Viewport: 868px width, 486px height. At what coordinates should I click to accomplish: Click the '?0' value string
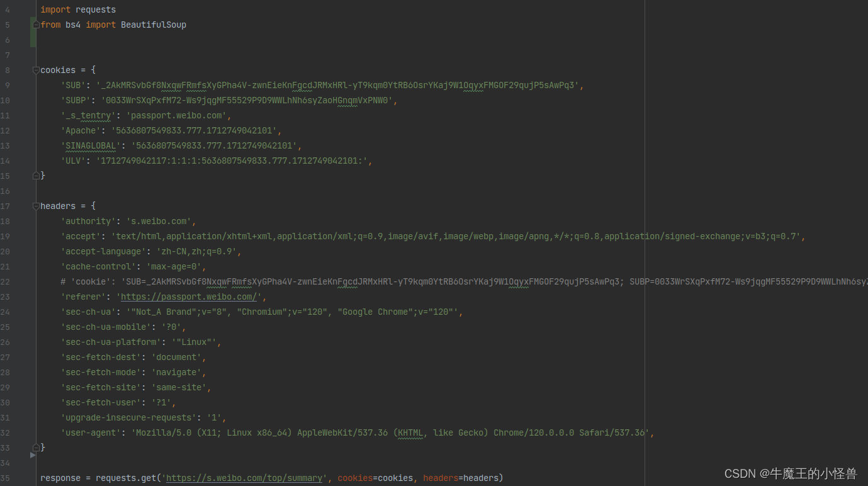click(x=171, y=327)
